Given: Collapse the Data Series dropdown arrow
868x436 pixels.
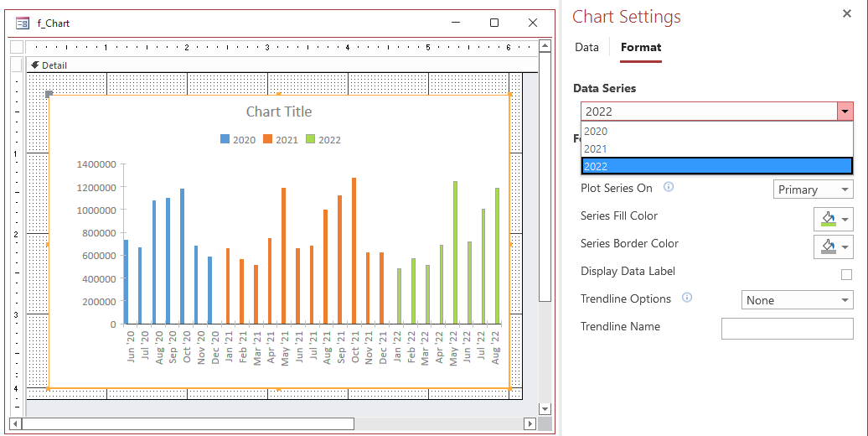Looking at the screenshot, I should coord(845,112).
